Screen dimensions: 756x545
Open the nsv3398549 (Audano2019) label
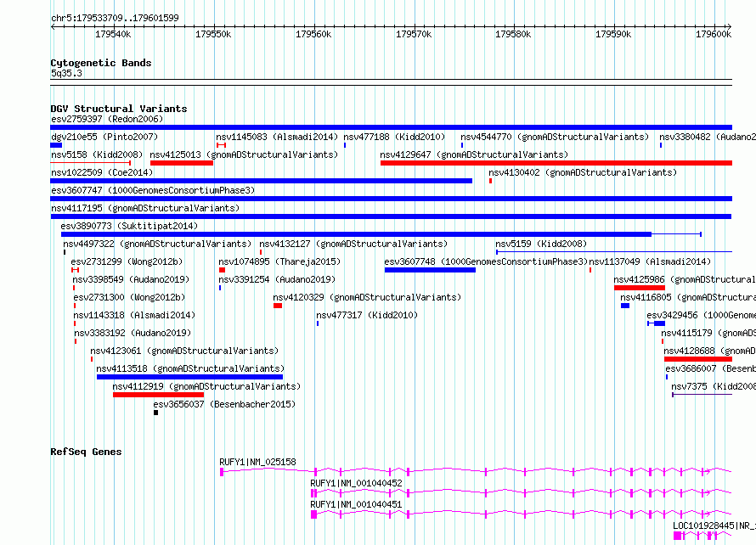(131, 279)
